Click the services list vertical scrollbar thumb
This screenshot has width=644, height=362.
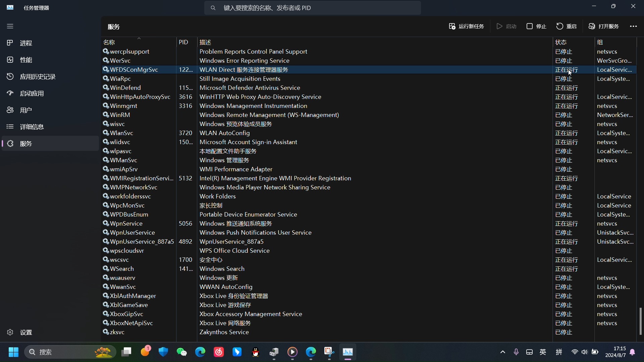point(640,321)
